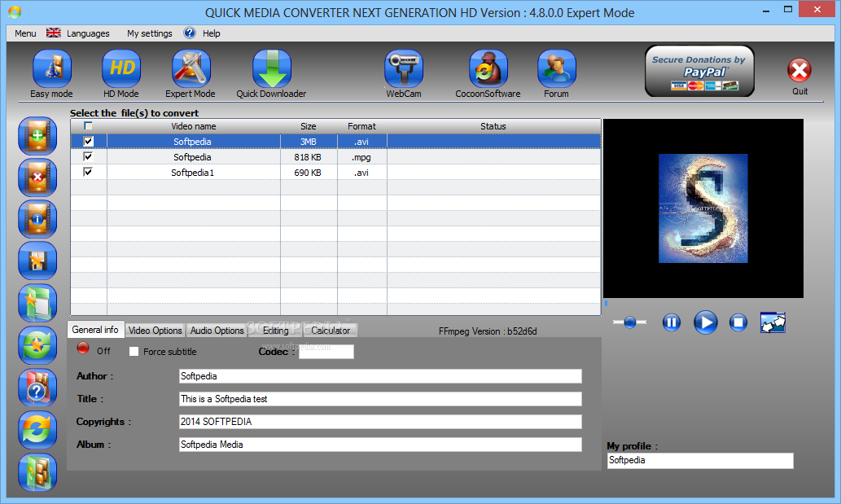841x504 pixels.
Task: Click Secure Donations by PayPal button
Action: click(699, 71)
